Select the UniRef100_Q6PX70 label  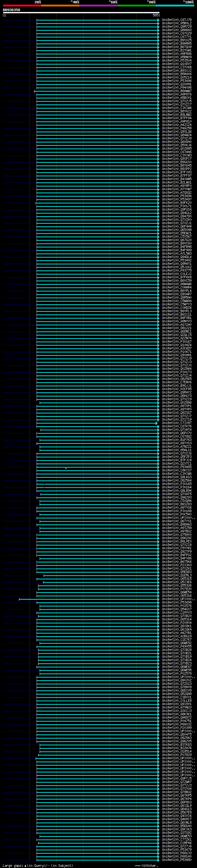click(177, 433)
